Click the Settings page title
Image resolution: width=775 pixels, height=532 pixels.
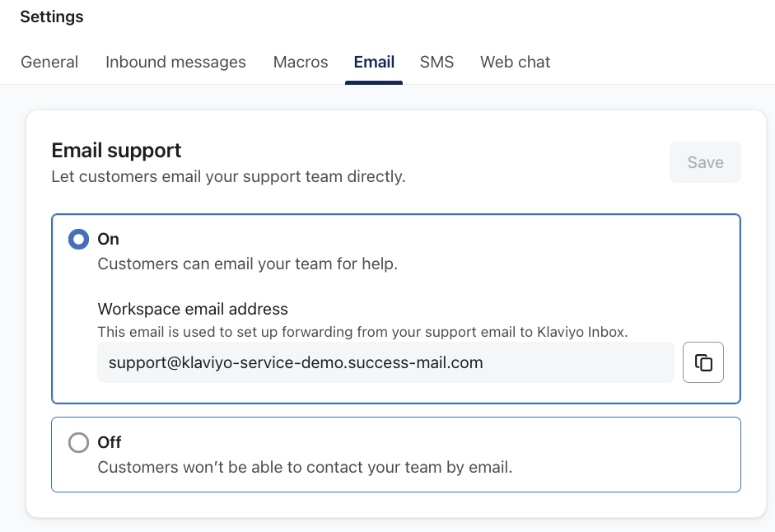click(x=51, y=16)
